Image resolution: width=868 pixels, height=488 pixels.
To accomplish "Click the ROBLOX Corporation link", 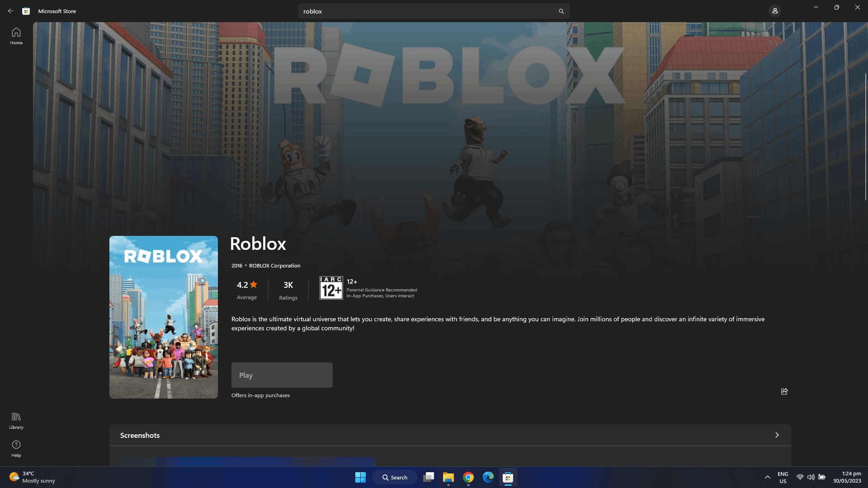I will (274, 265).
